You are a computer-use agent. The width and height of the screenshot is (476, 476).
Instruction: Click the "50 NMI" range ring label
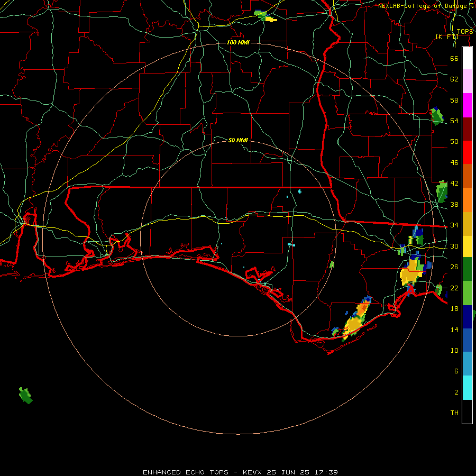coord(238,140)
